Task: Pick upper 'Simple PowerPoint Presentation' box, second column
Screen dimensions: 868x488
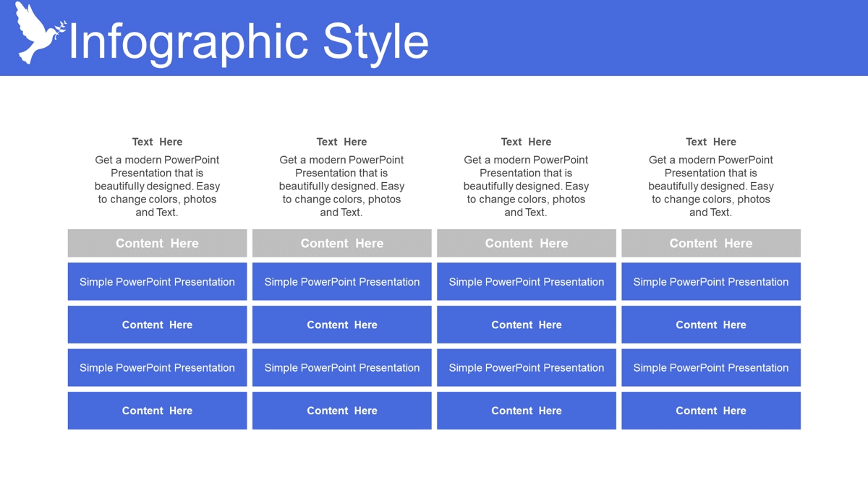Action: tap(341, 281)
